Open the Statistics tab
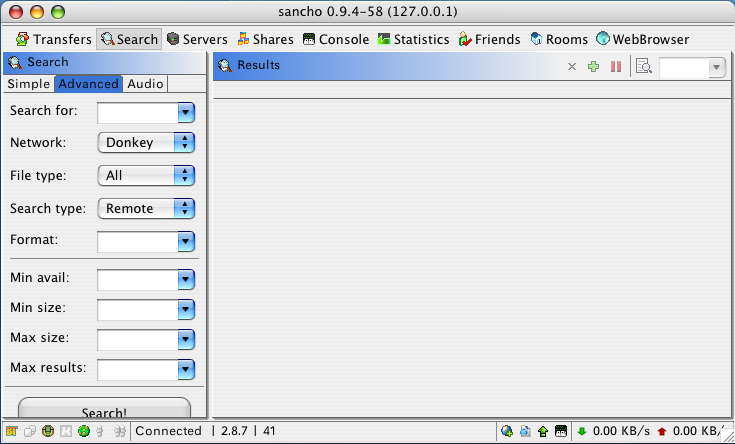 point(413,39)
